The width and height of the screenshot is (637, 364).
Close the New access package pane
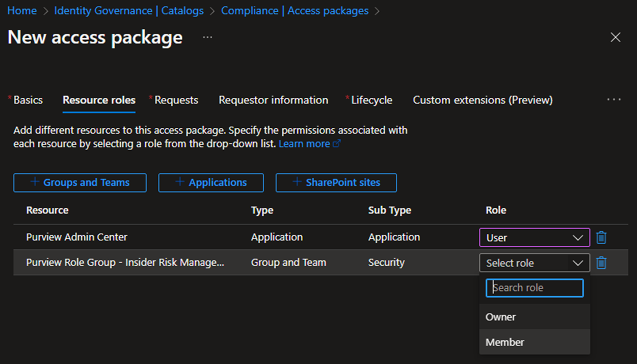point(616,37)
